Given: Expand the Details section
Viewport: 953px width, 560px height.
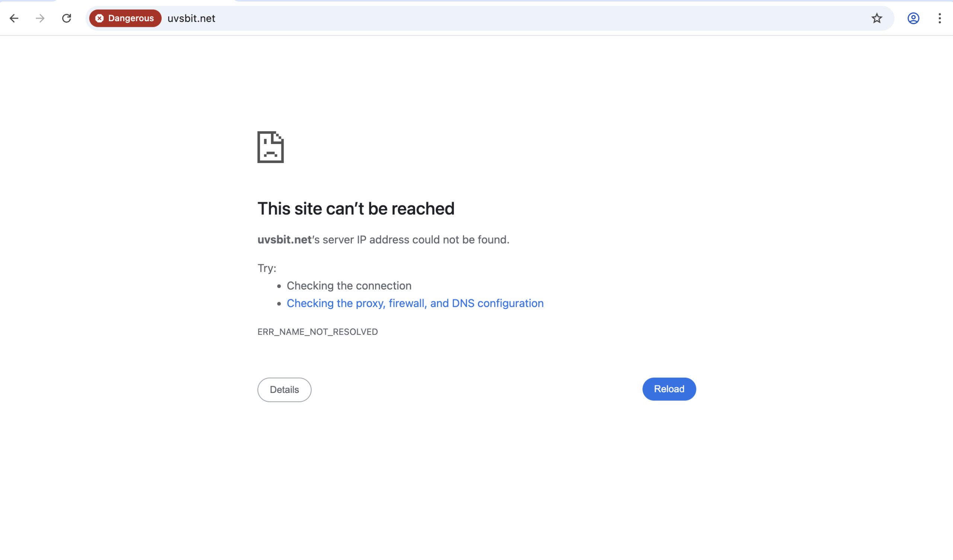Looking at the screenshot, I should click(284, 390).
